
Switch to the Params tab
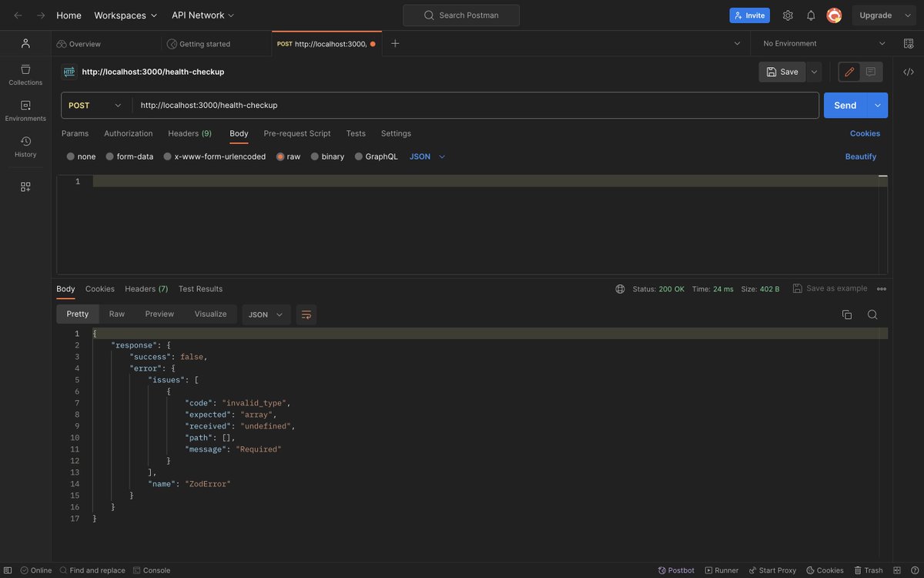75,133
